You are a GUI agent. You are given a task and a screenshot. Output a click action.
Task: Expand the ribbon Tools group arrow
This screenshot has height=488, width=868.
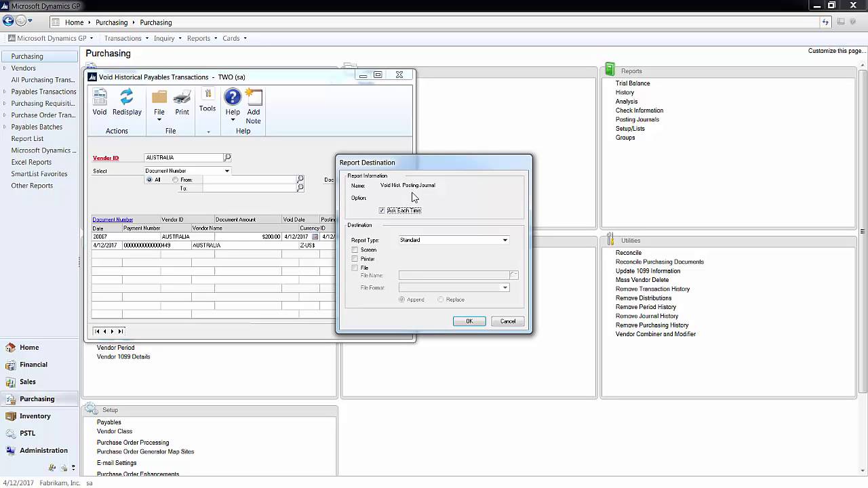coord(208,131)
